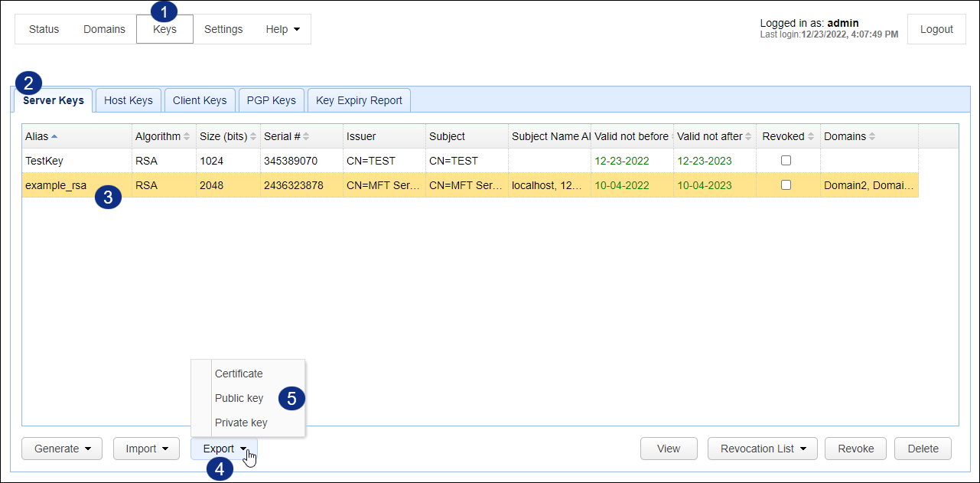Expand the Import dropdown
The width and height of the screenshot is (980, 483).
pos(146,449)
